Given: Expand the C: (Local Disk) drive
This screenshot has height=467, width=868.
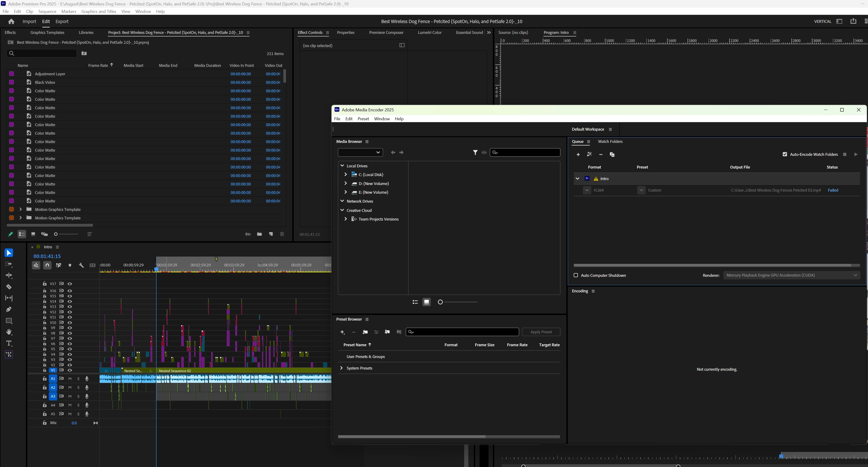Looking at the screenshot, I should point(345,174).
